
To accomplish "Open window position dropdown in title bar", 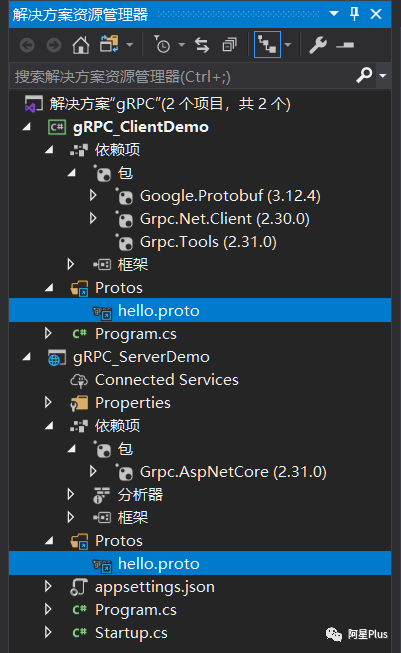I will (334, 13).
